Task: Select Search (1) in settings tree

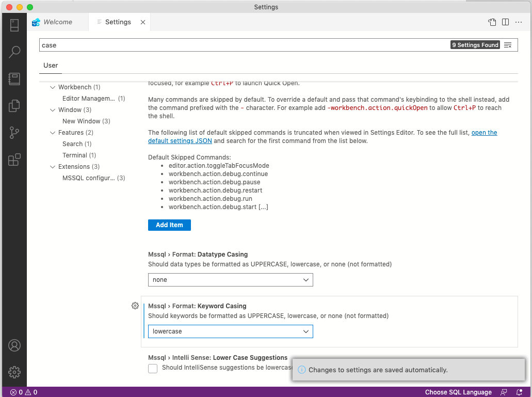Action: click(x=77, y=144)
